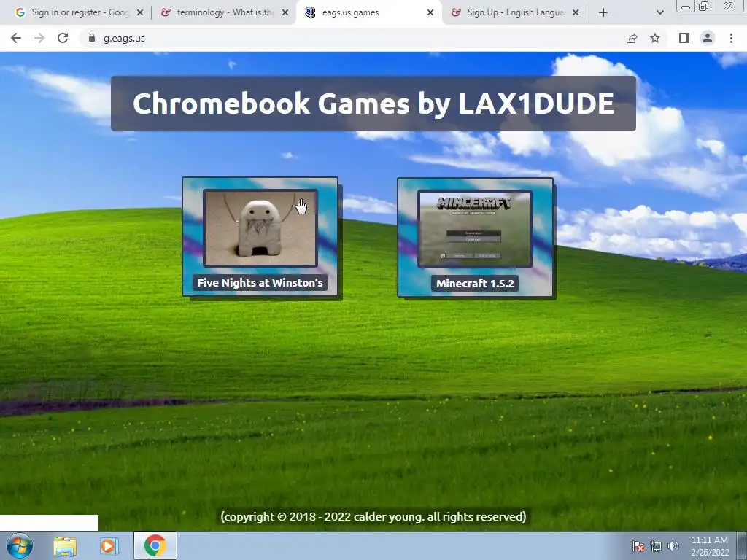Click the Minecraft 1.5.2 label

coord(475,284)
